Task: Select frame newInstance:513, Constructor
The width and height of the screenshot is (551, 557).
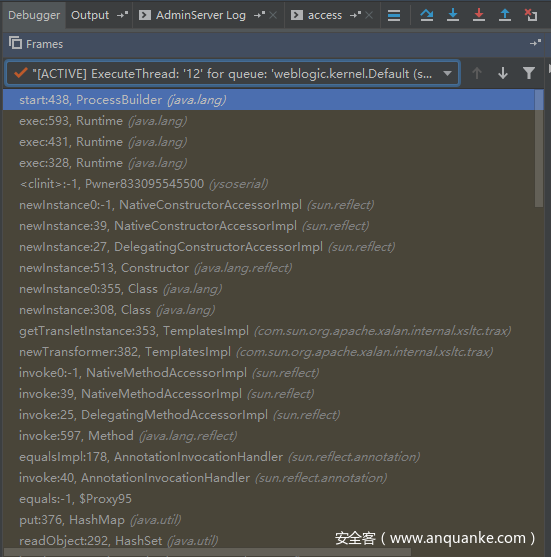Action: tap(268, 267)
